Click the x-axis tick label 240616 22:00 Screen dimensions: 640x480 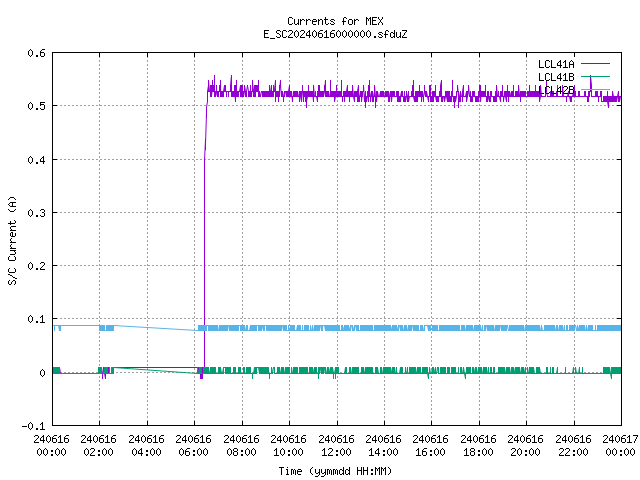[573, 446]
